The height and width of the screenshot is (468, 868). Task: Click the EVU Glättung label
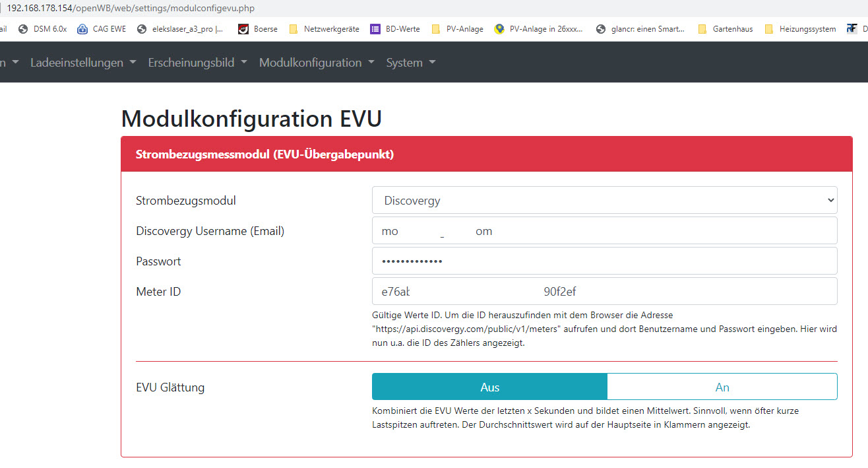[x=170, y=387]
